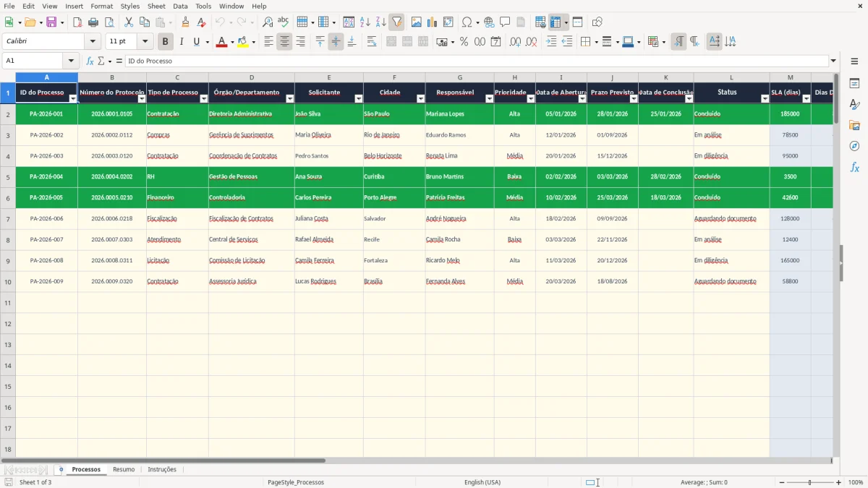868x488 pixels.
Task: Click the 100% zoom level
Action: click(x=856, y=482)
